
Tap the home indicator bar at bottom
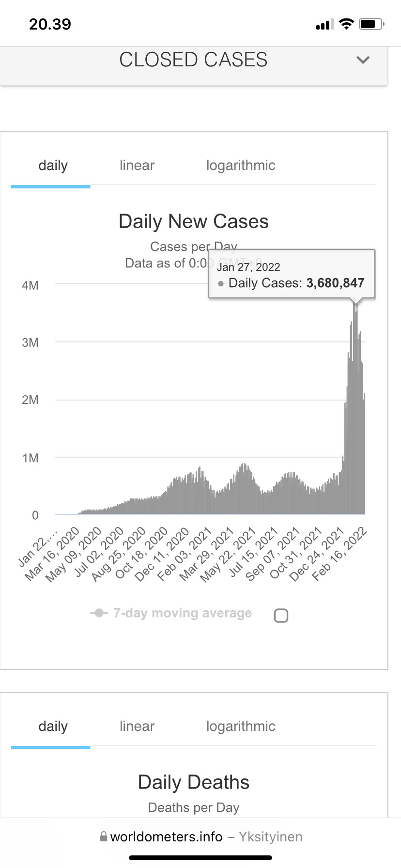pyautogui.click(x=200, y=858)
